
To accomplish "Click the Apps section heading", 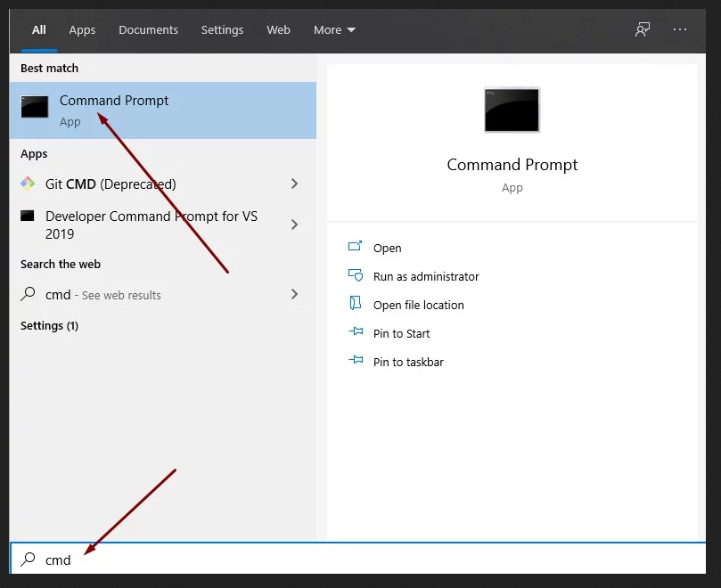I will tap(34, 154).
